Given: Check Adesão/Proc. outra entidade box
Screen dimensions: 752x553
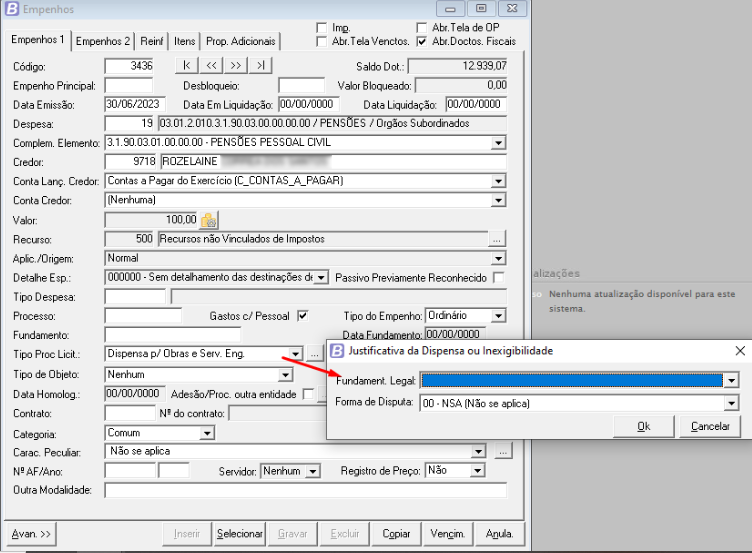Looking at the screenshot, I should [x=308, y=394].
